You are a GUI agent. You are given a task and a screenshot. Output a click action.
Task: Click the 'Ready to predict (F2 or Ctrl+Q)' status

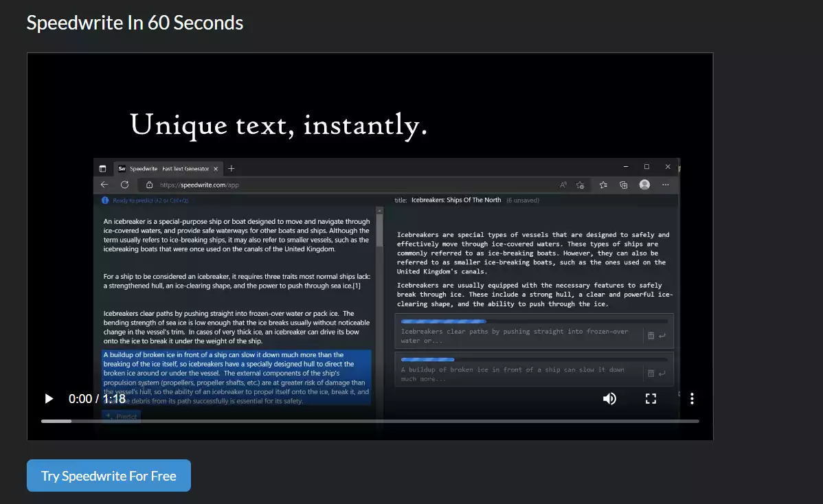point(150,201)
